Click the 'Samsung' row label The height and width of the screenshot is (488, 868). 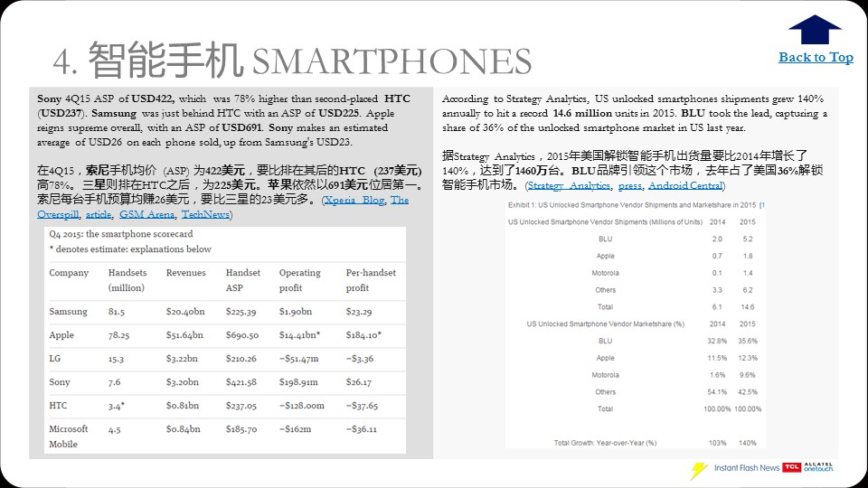(x=68, y=312)
